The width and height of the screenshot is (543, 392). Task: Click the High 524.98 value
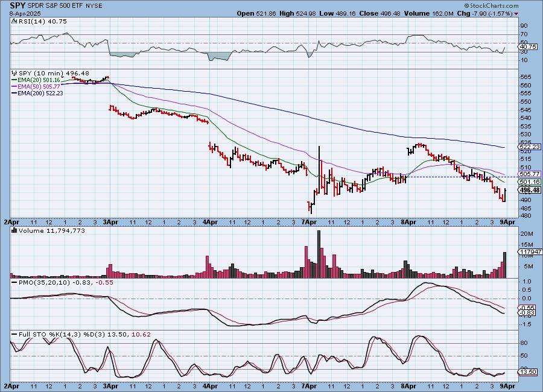[x=297, y=13]
